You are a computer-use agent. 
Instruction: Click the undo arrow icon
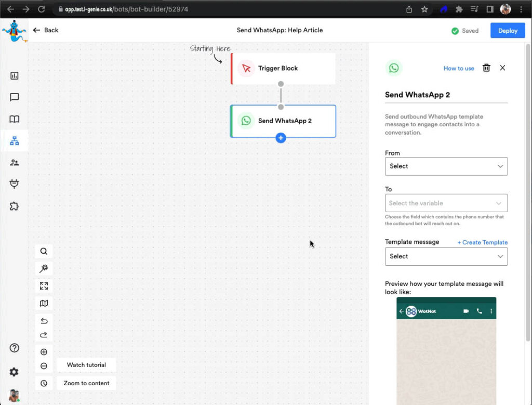point(44,321)
